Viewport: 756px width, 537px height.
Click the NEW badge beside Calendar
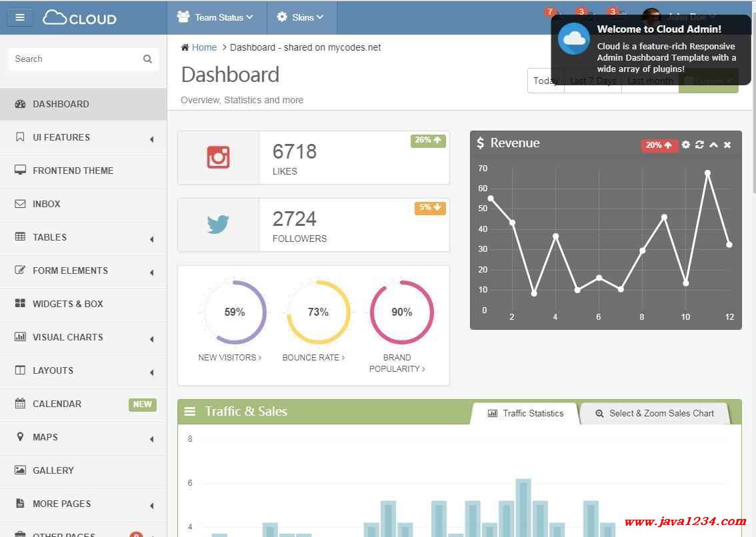[x=142, y=404]
